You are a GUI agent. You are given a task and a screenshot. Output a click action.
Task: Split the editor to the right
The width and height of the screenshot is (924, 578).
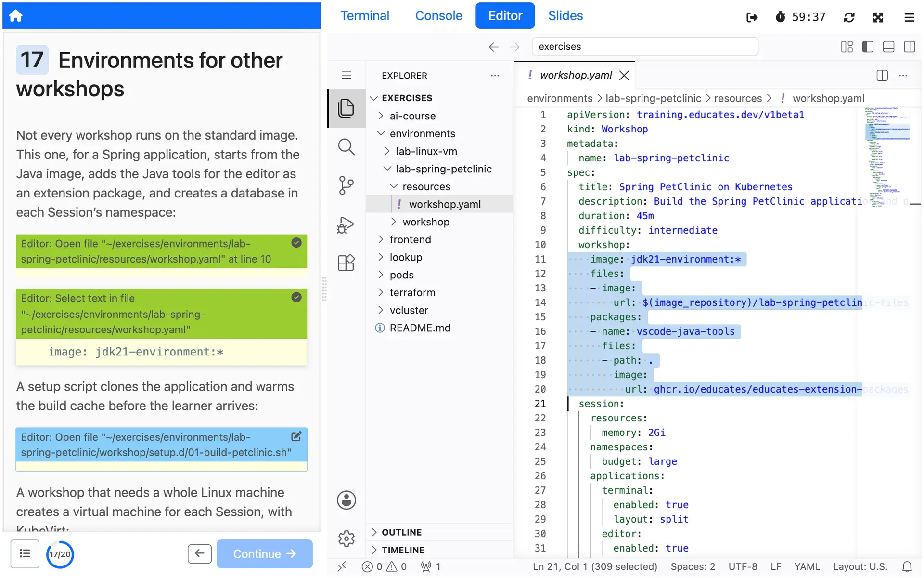point(882,75)
